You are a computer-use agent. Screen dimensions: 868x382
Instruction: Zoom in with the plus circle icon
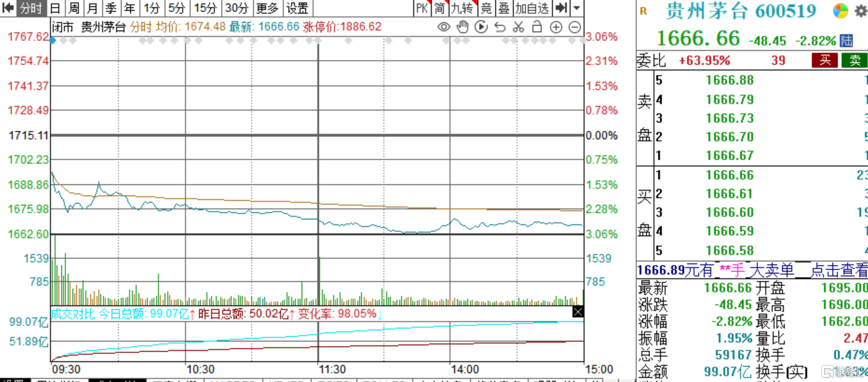click(556, 27)
